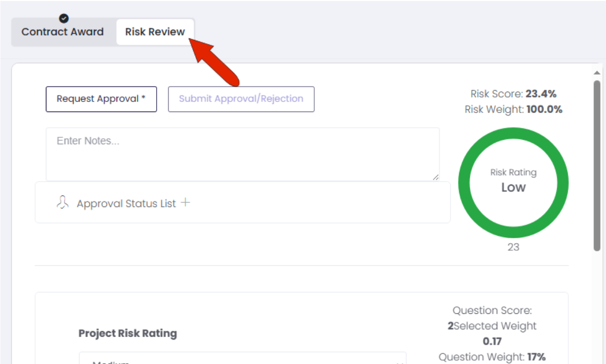The height and width of the screenshot is (364, 606).
Task: Switch to the Contract Award tab
Action: click(62, 32)
